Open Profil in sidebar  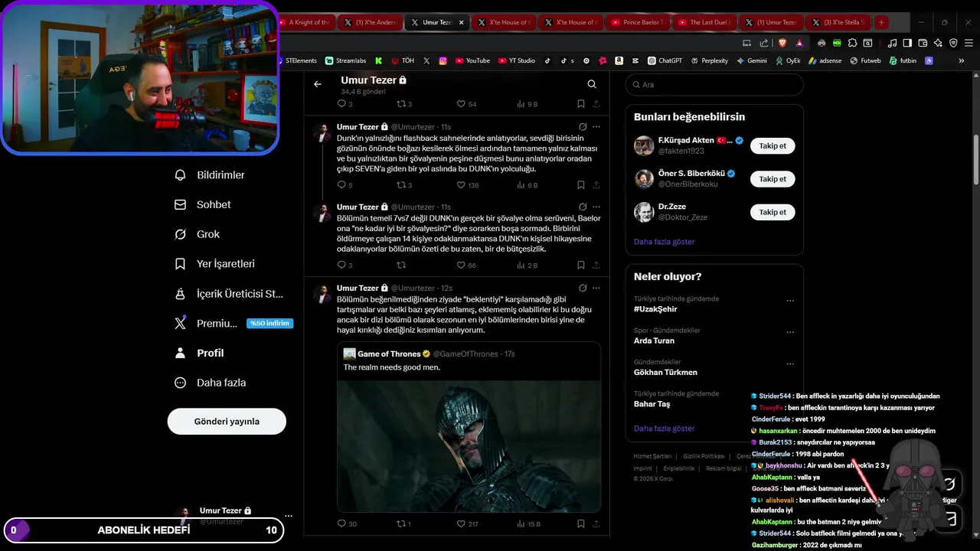(x=199, y=353)
